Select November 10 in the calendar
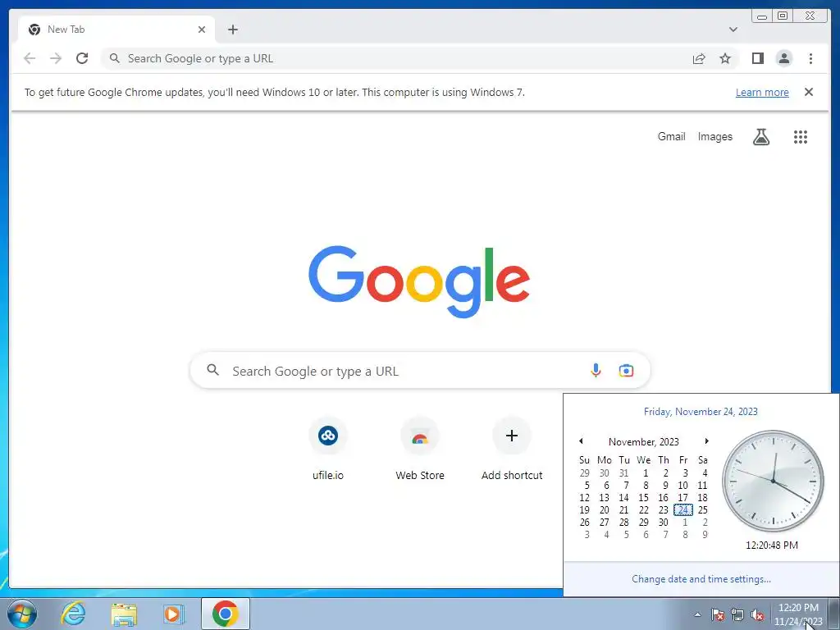The width and height of the screenshot is (840, 630). coord(683,485)
